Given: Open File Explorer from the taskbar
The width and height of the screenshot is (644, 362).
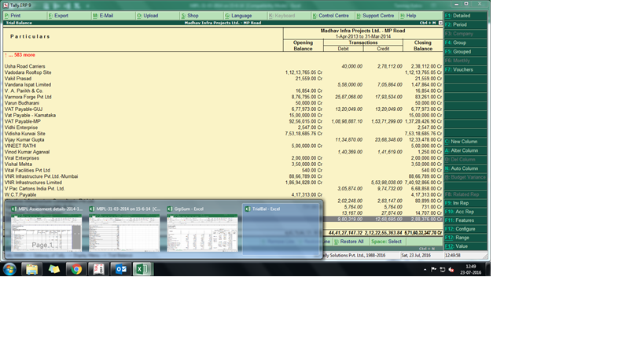Looking at the screenshot, I should pyautogui.click(x=31, y=270).
